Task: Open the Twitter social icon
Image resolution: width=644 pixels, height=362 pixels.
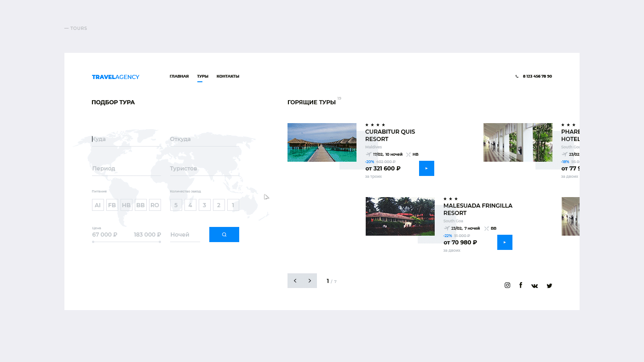Action: 549,286
